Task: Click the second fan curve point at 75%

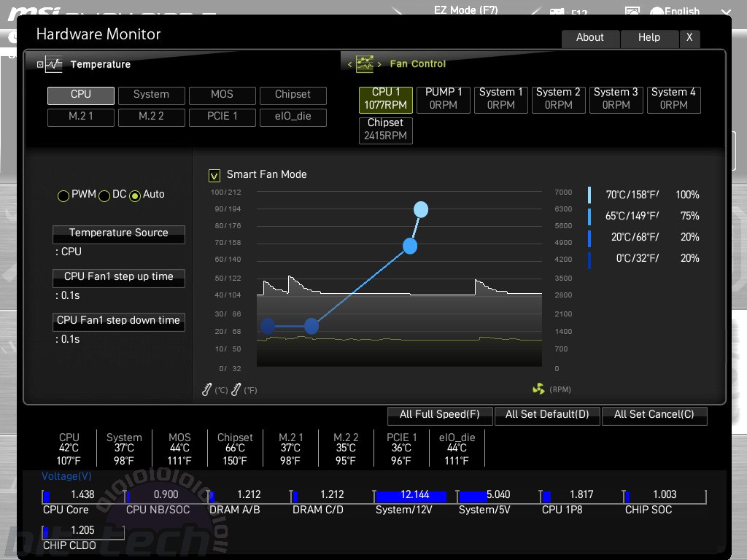Action: pyautogui.click(x=410, y=246)
